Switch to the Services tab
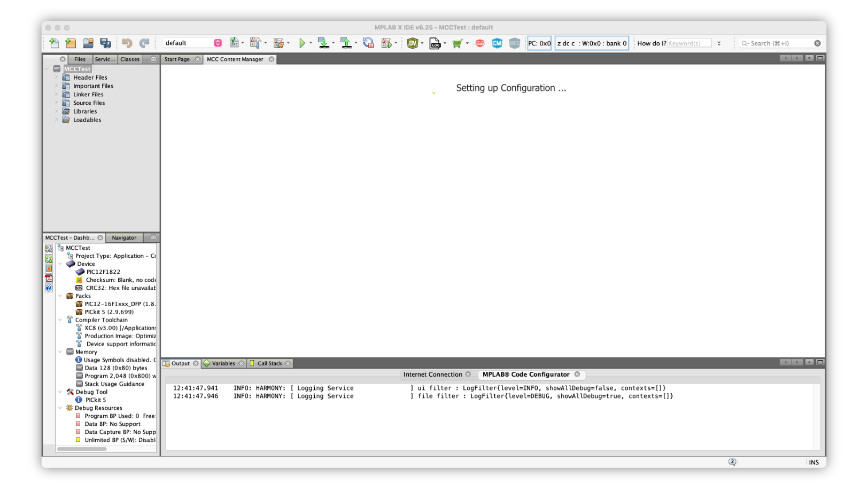 (x=104, y=59)
